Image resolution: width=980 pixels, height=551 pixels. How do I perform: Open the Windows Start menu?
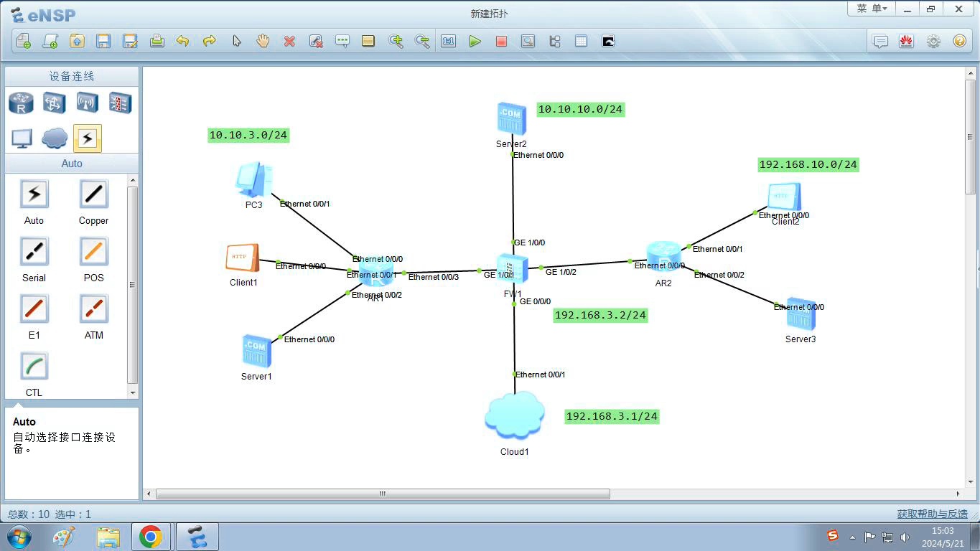[x=19, y=537]
